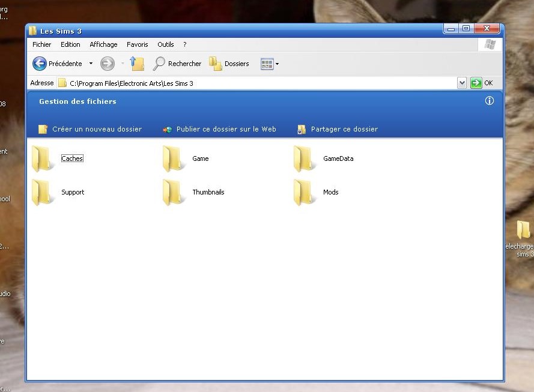Click the info icon in Gestion des fichiers
Screen dimensions: 534x392
coord(490,101)
